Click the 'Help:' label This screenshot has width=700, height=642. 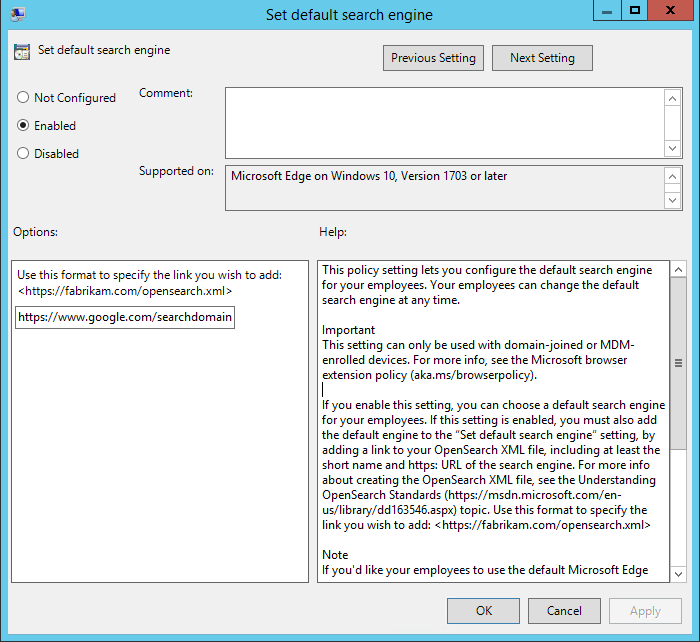pyautogui.click(x=333, y=232)
